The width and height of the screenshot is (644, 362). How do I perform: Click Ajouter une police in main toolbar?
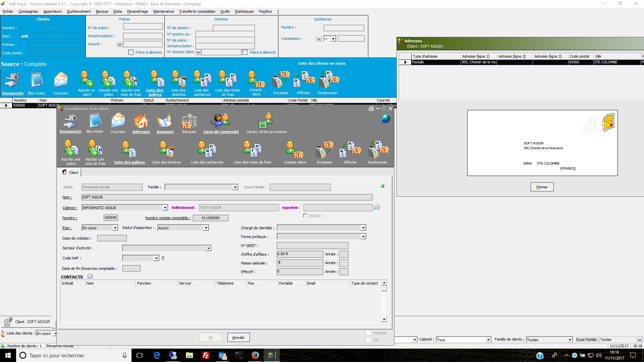[x=108, y=83]
